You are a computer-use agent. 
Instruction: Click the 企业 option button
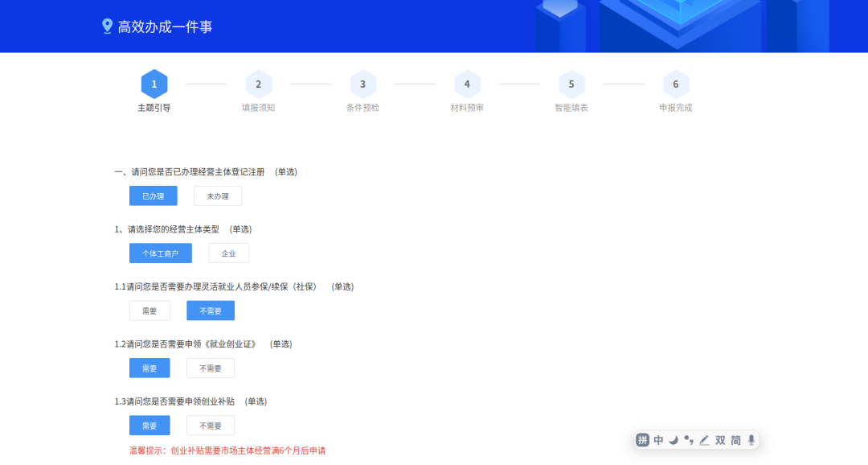click(x=228, y=253)
